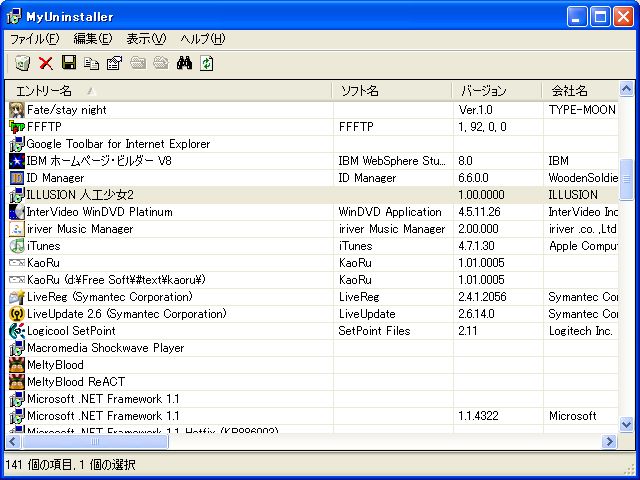640x480 pixels.
Task: Select Google Toolbar for Internet Explorer
Action: tap(118, 144)
